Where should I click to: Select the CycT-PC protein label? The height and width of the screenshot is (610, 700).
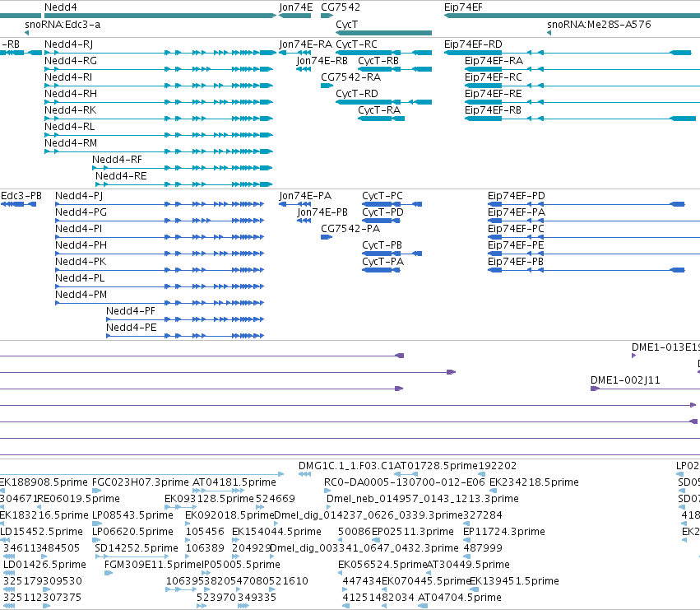point(382,196)
